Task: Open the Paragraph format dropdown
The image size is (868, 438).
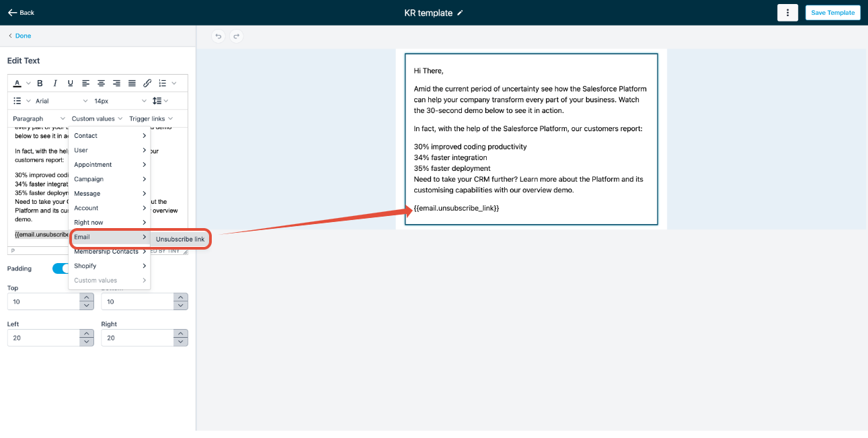Action: (39, 118)
